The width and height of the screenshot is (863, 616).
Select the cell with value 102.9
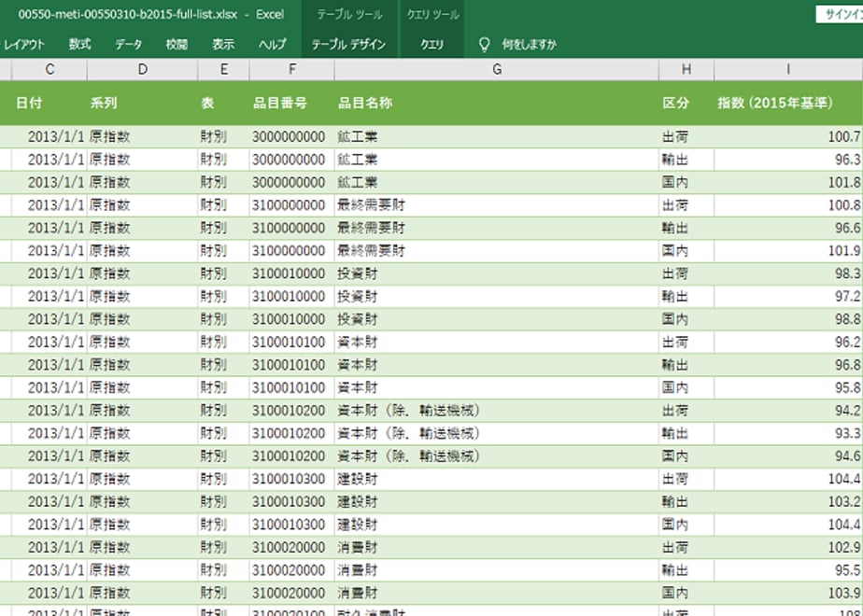pyautogui.click(x=788, y=548)
